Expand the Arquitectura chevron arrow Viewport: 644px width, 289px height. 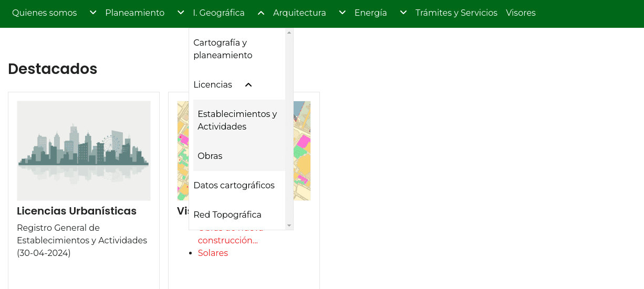[342, 13]
